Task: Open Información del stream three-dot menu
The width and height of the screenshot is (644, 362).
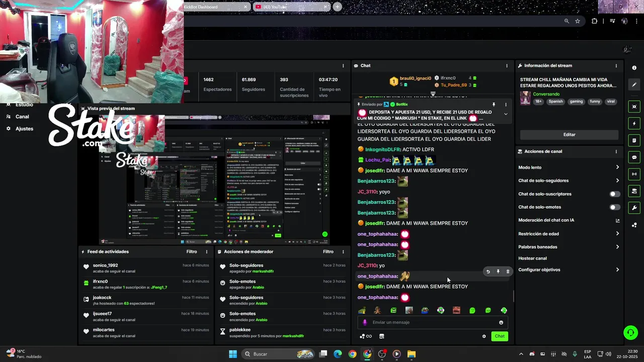Action: (x=616, y=66)
